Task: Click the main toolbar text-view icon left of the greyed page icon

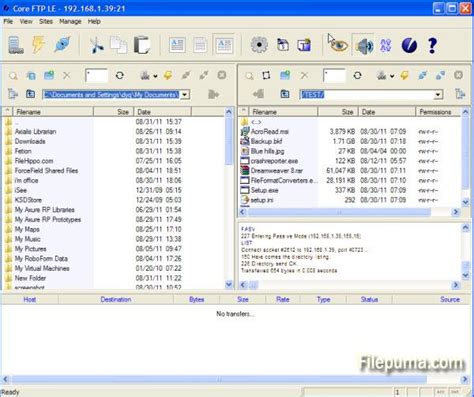Action: tap(177, 45)
